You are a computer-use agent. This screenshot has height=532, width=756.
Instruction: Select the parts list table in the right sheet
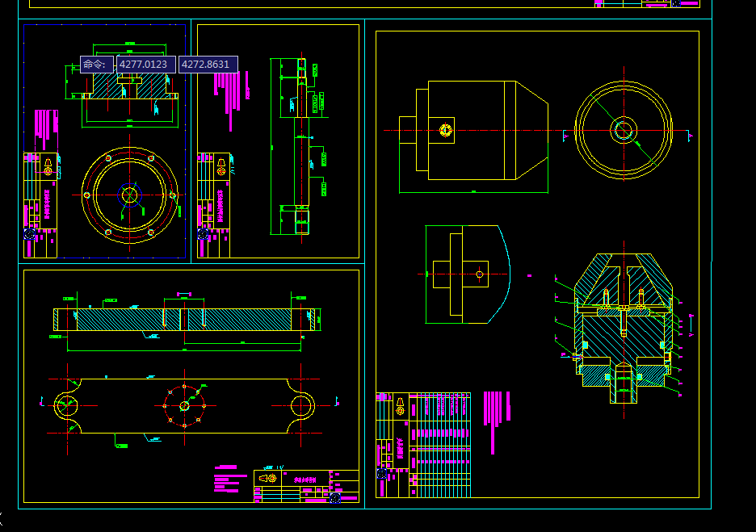pyautogui.click(x=440, y=445)
